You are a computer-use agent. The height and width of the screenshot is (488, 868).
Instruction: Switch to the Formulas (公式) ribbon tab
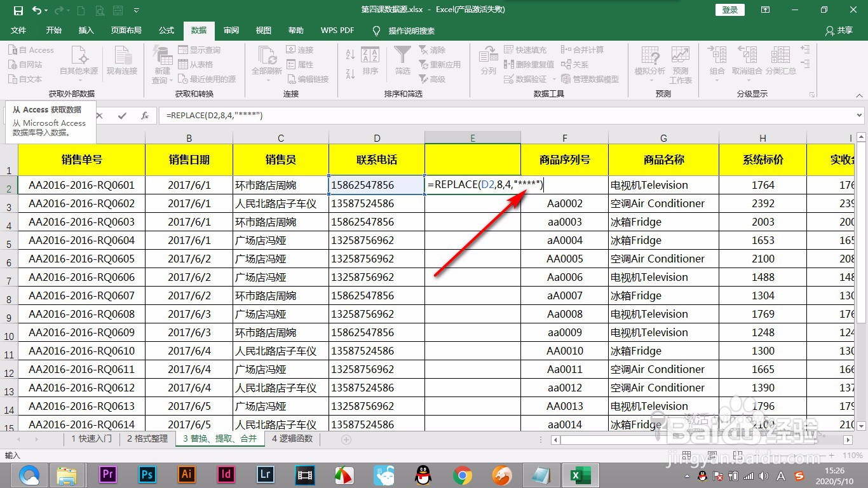click(x=166, y=30)
